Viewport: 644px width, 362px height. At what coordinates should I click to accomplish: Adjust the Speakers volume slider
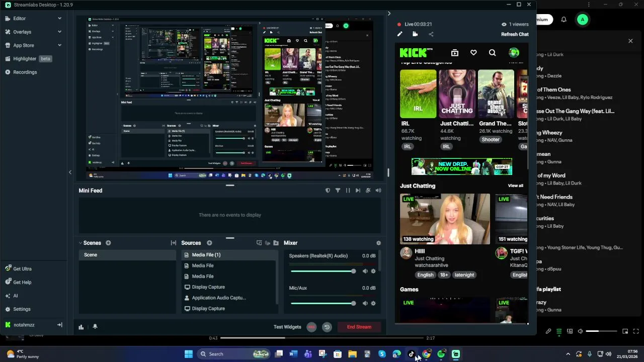coord(323,271)
